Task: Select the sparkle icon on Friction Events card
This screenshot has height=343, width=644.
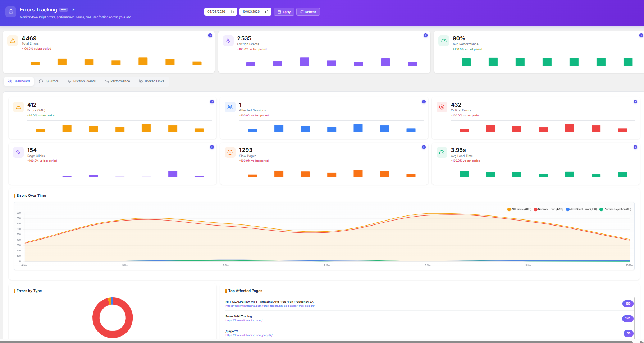Action: (x=228, y=41)
